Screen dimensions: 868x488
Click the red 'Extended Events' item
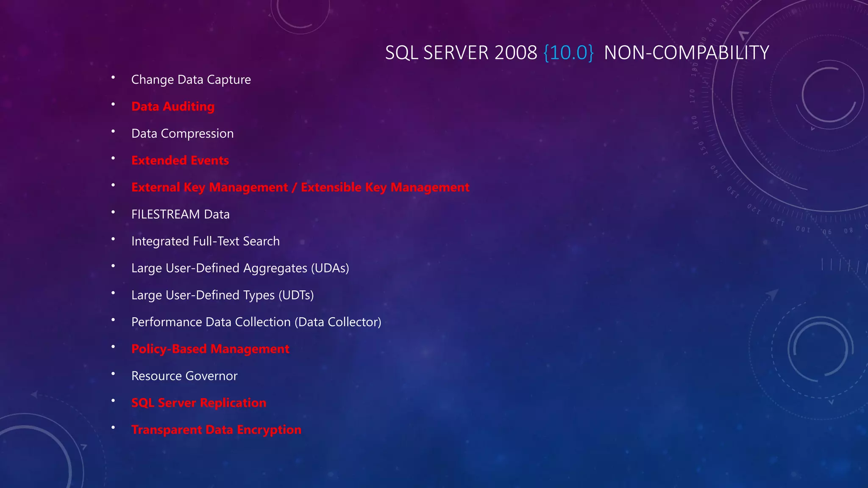(180, 161)
